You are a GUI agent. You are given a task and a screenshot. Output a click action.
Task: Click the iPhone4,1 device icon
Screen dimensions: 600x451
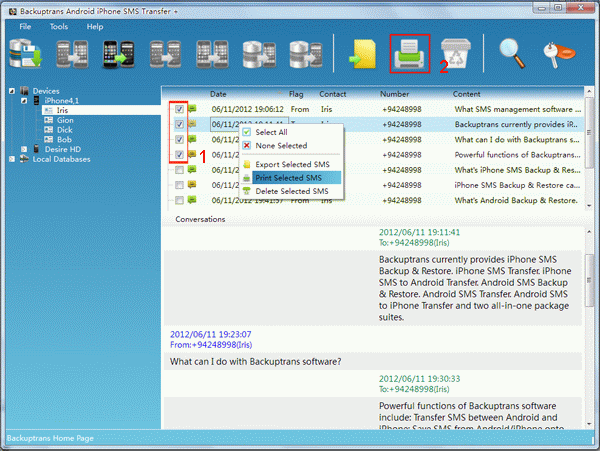click(36, 100)
